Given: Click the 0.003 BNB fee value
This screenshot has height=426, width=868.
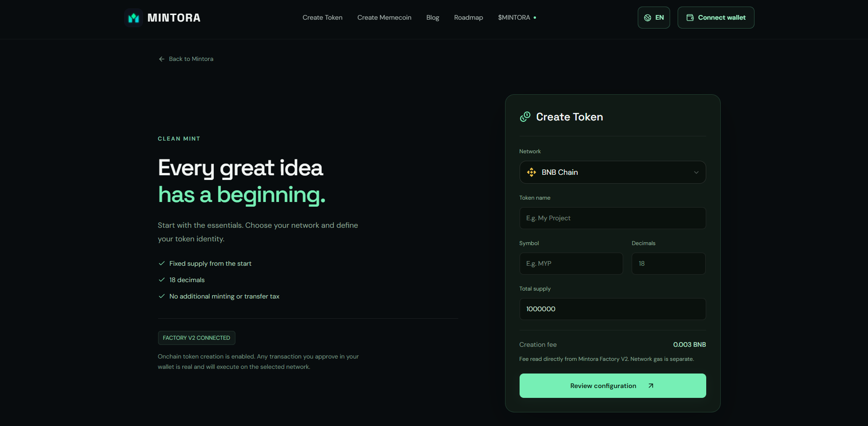Looking at the screenshot, I should 689,344.
